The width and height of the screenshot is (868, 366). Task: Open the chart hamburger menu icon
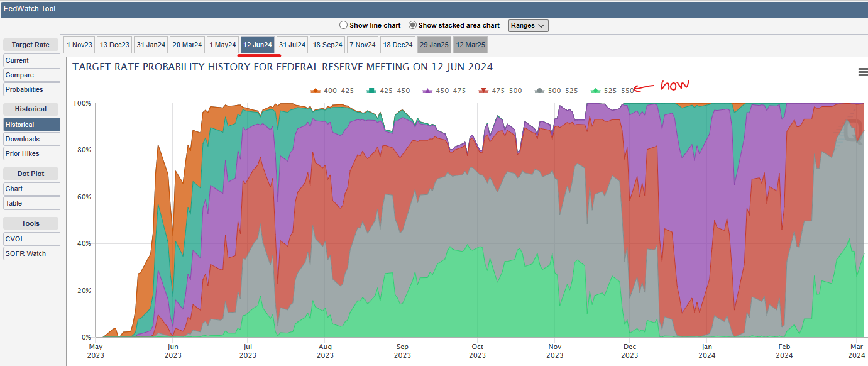pyautogui.click(x=862, y=72)
